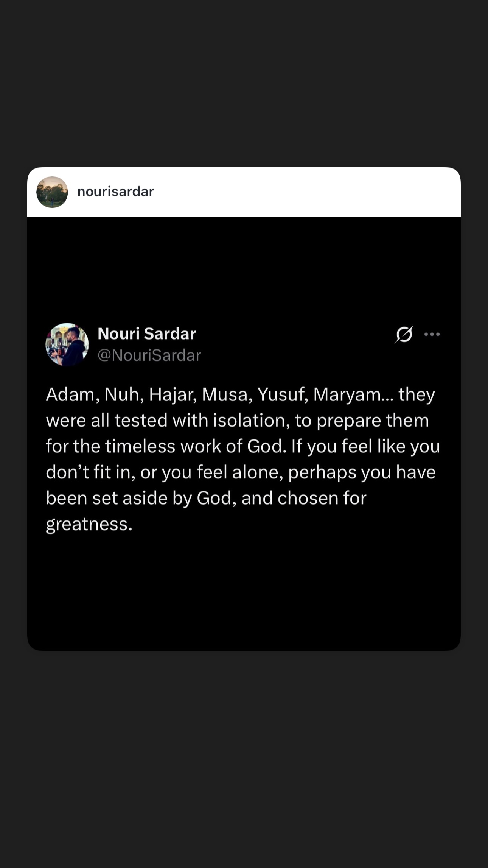Open Nouri Sardar's tweet profile picture
488x868 pixels.
coord(67,344)
